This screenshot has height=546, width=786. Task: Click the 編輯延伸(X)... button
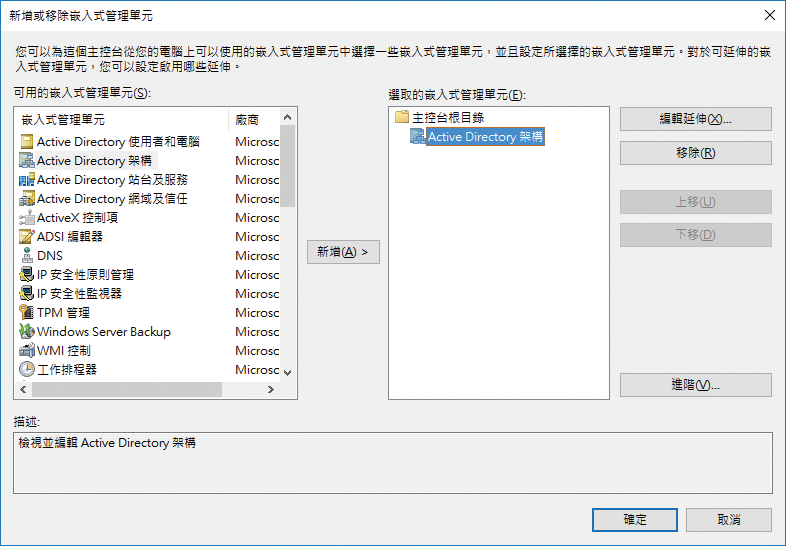[696, 119]
